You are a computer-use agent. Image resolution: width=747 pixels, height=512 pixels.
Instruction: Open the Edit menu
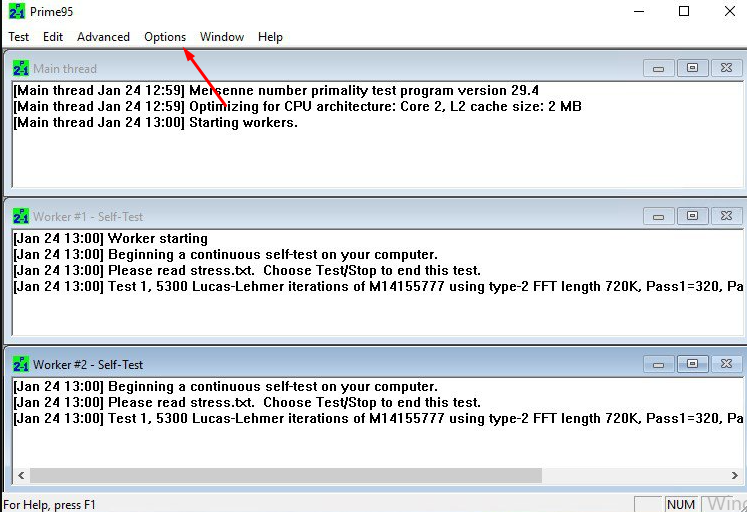(53, 37)
